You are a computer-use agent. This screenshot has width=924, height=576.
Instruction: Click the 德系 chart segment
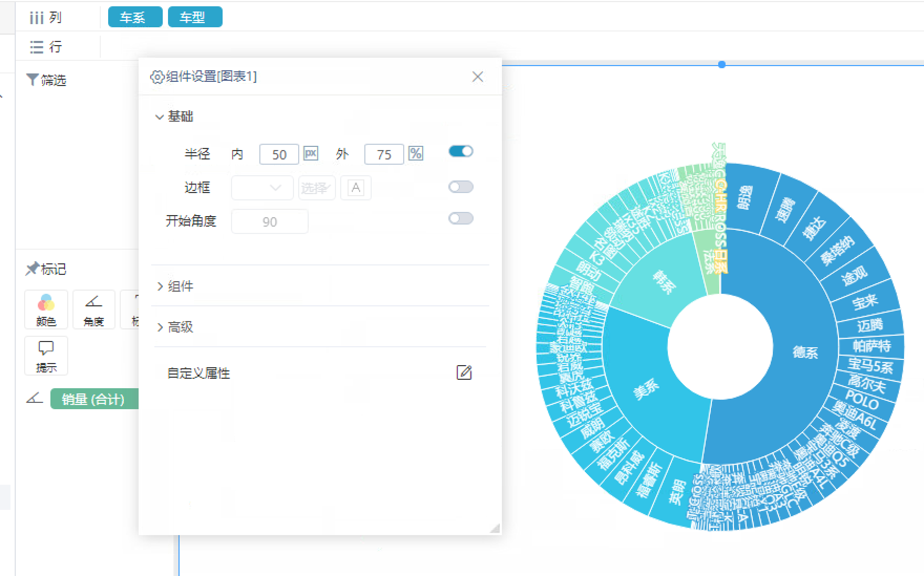click(804, 353)
